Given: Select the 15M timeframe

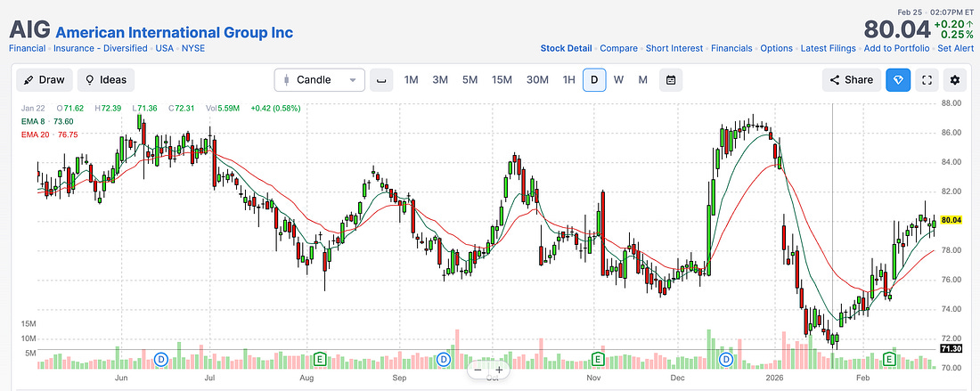Looking at the screenshot, I should [502, 80].
